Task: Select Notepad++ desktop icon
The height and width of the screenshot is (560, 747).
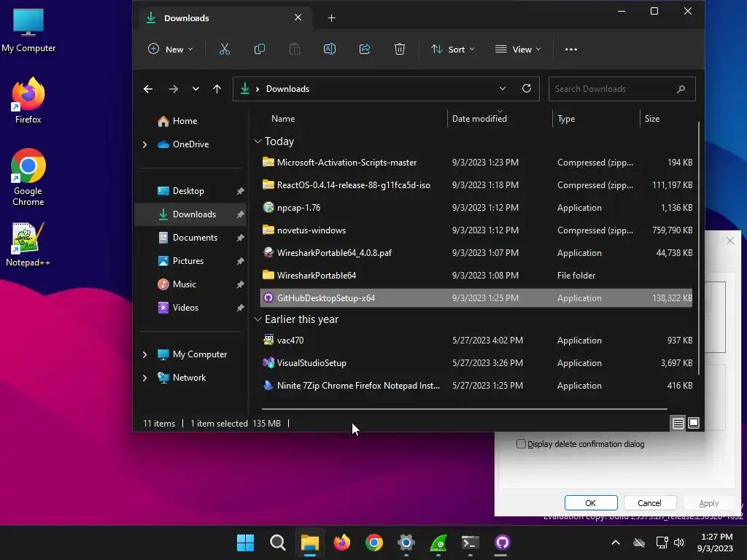Action: [x=28, y=244]
